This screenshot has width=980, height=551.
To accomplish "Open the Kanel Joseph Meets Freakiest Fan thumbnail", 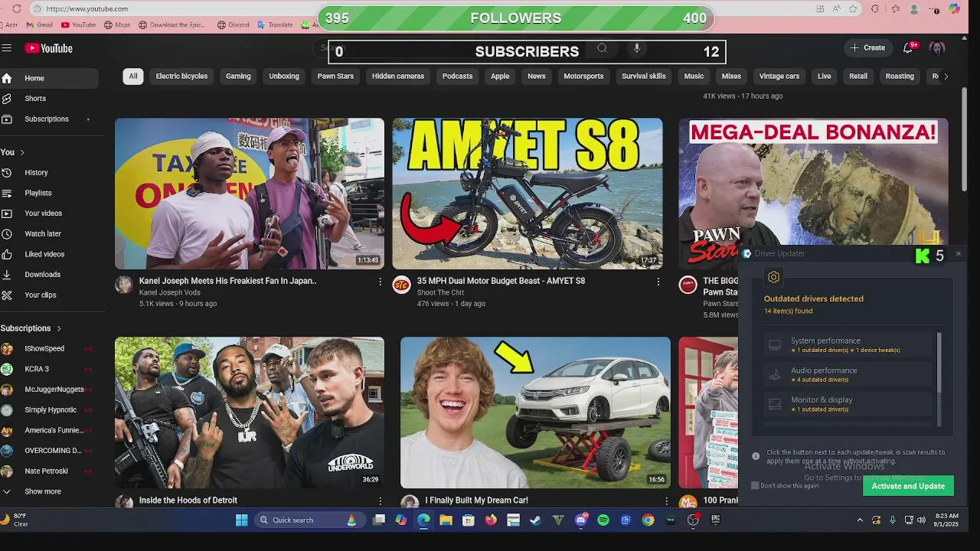I will click(250, 194).
